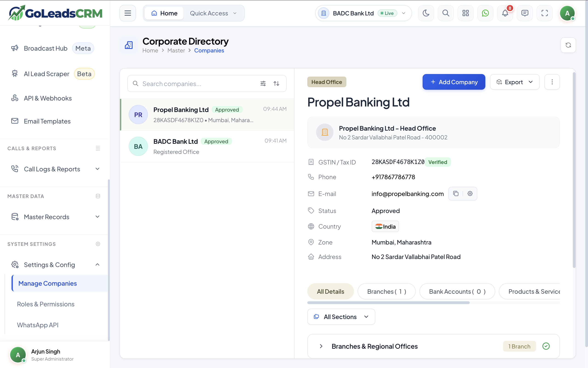Refresh the Corporate Directory page
This screenshot has height=368, width=588.
pyautogui.click(x=568, y=45)
